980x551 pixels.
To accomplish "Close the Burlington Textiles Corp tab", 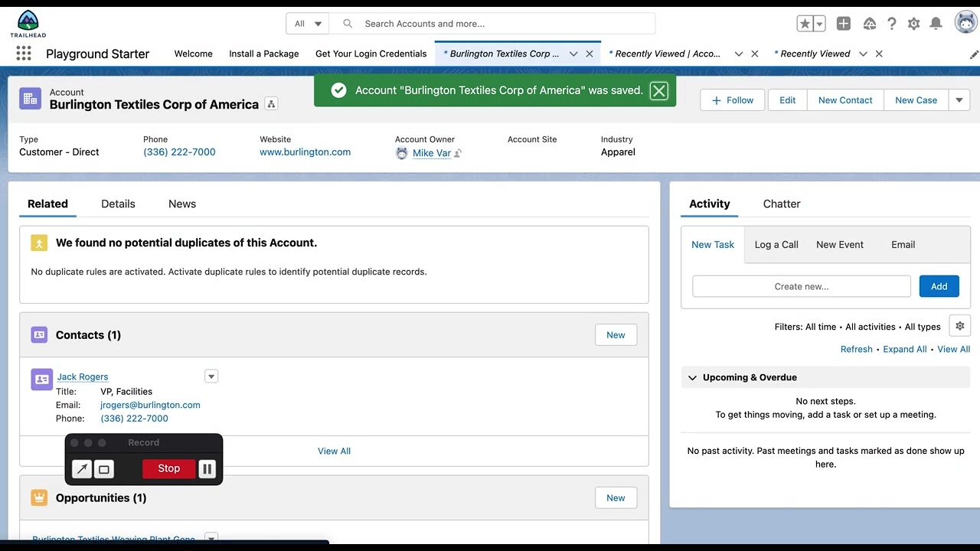I will click(590, 54).
